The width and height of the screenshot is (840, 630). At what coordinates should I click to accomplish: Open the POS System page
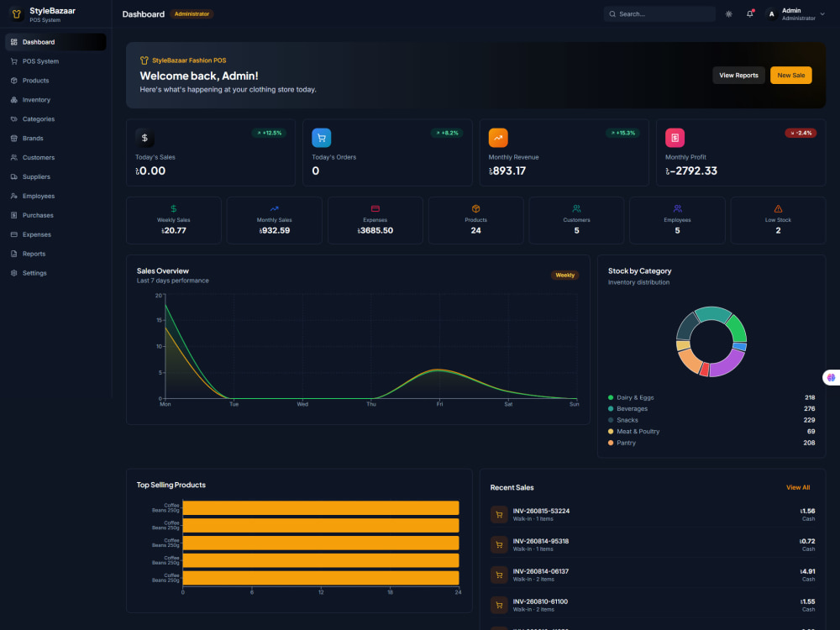click(x=55, y=61)
